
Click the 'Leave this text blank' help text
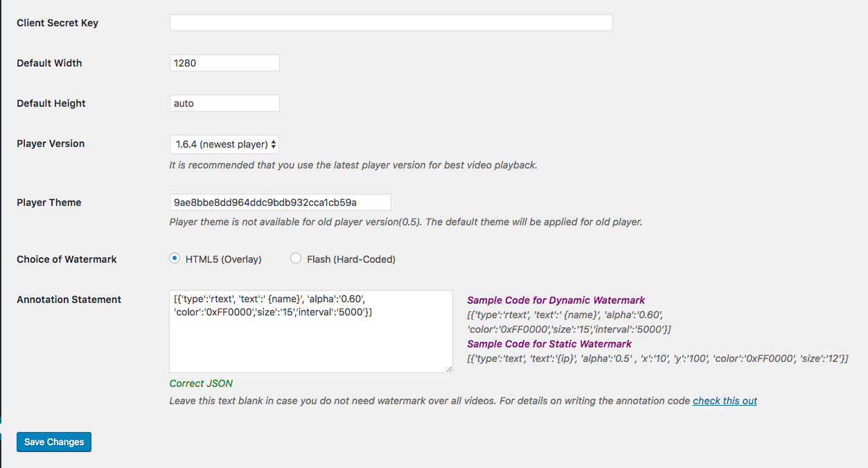[x=429, y=401]
